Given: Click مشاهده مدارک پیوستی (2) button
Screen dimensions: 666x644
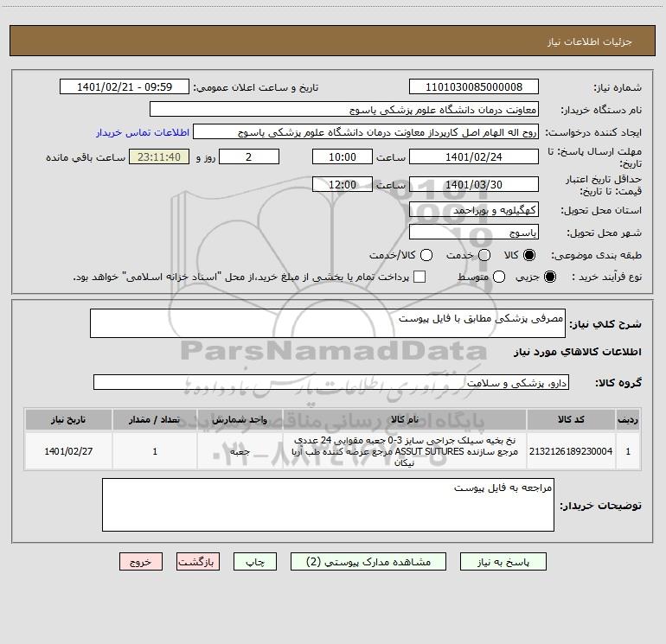Looking at the screenshot, I should (368, 562).
